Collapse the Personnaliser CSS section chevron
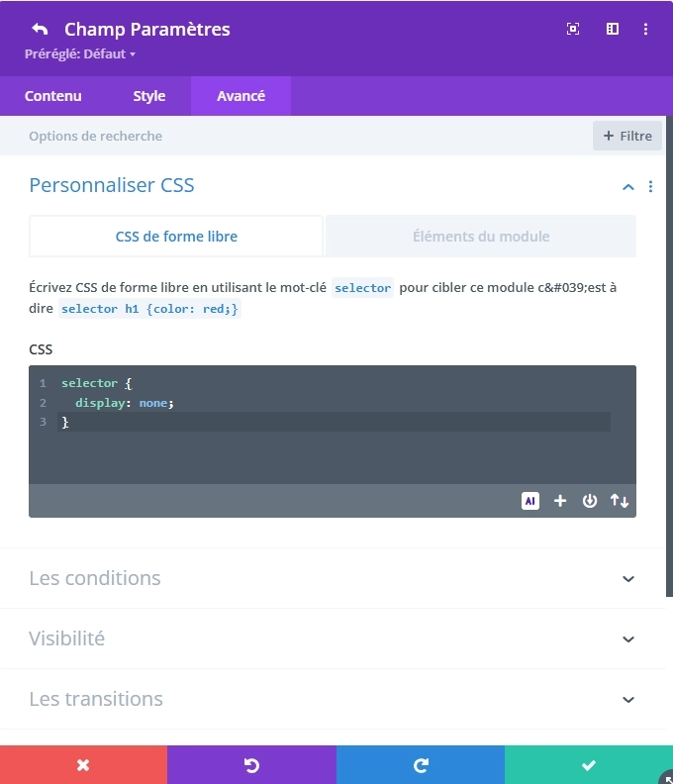Image resolution: width=673 pixels, height=784 pixels. [628, 187]
